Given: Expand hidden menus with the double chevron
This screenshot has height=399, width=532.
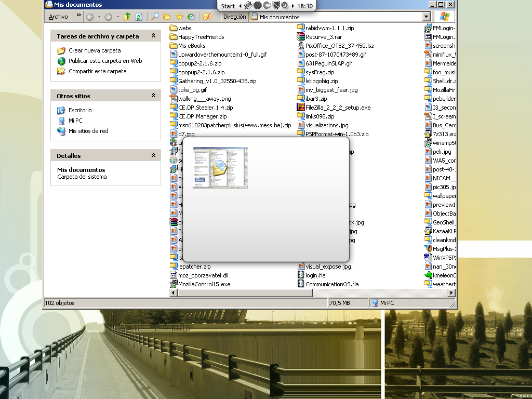Looking at the screenshot, I should tap(79, 15).
